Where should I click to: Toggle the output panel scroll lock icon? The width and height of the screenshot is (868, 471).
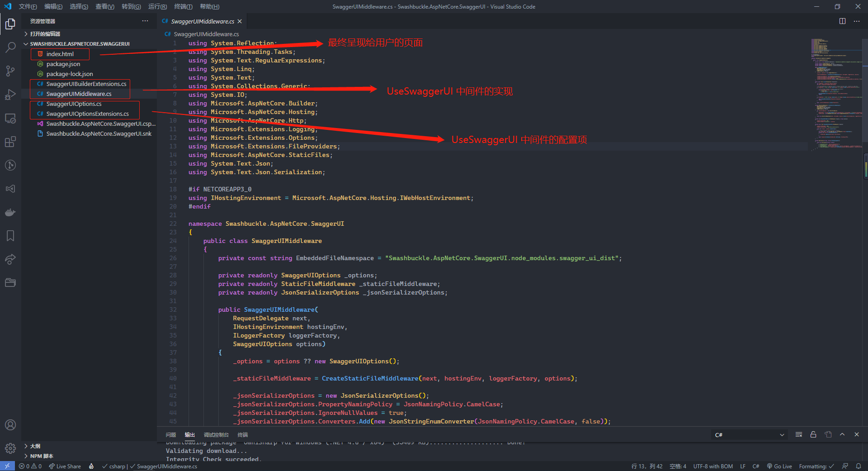click(813, 434)
